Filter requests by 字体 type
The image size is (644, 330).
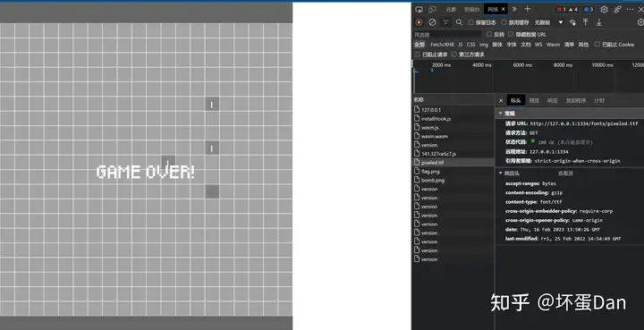[x=512, y=45]
